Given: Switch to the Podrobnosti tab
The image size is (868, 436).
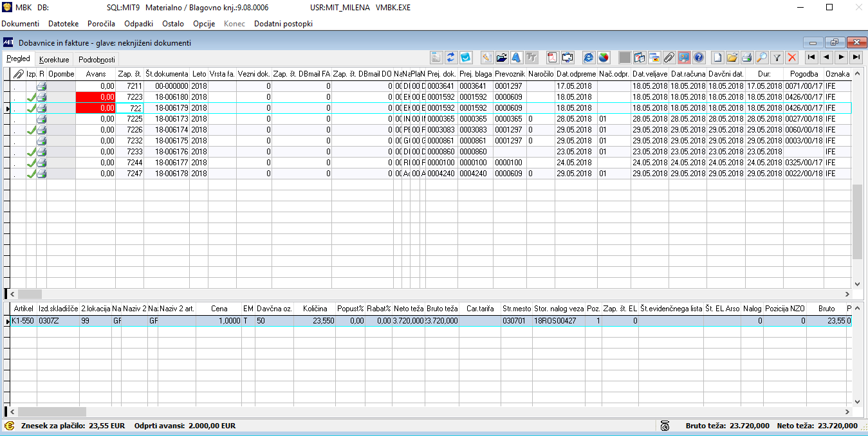Looking at the screenshot, I should [x=97, y=59].
